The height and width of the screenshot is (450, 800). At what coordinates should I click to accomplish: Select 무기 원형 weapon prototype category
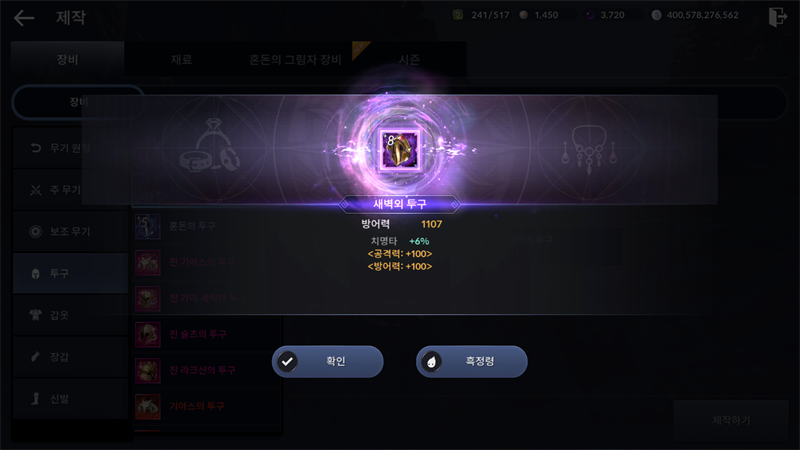[x=70, y=148]
